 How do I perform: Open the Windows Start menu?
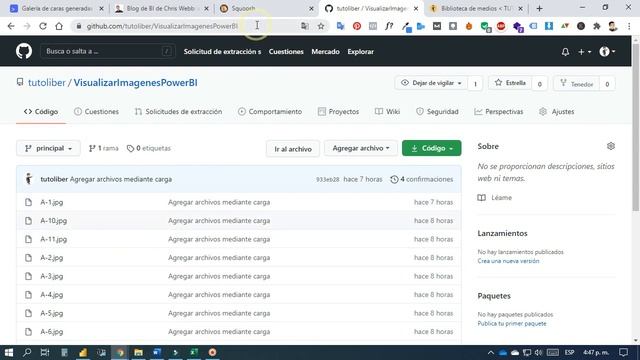coord(9,352)
